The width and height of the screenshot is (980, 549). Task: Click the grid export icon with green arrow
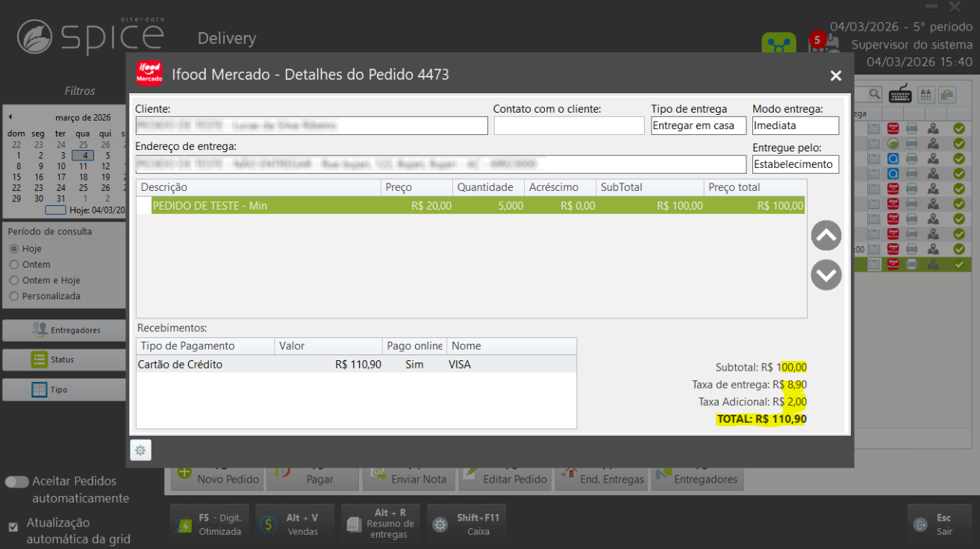pyautogui.click(x=947, y=94)
